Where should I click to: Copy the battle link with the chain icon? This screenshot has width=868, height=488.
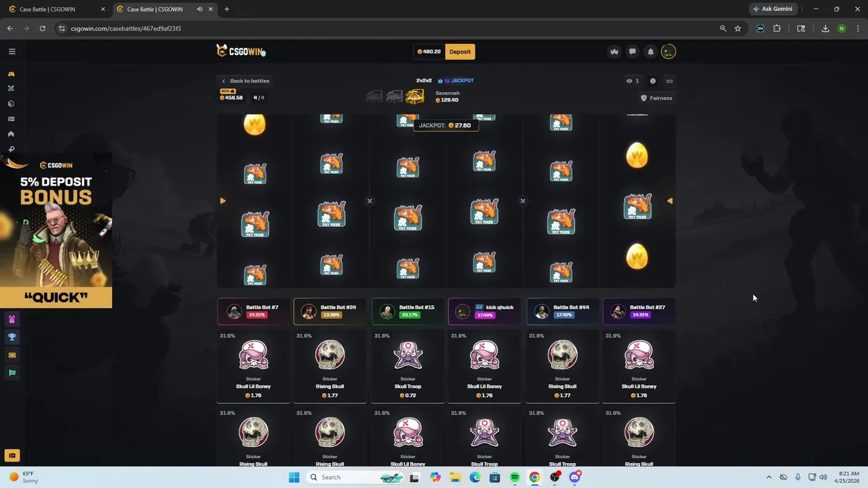pos(669,81)
